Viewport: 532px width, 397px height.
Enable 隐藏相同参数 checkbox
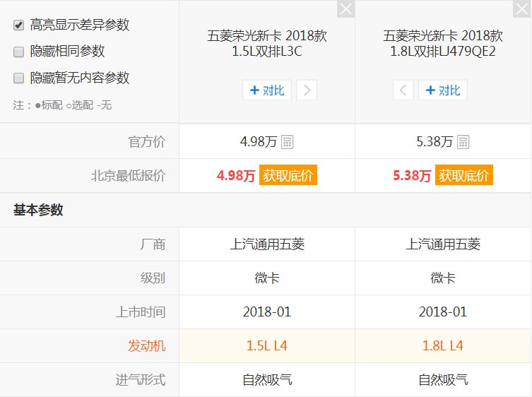pyautogui.click(x=18, y=52)
